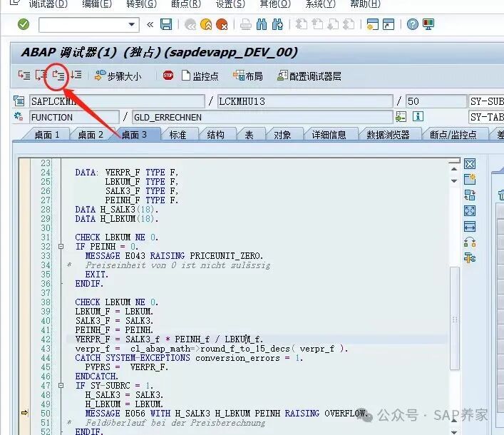Select the 桌面 3 tab

click(134, 135)
